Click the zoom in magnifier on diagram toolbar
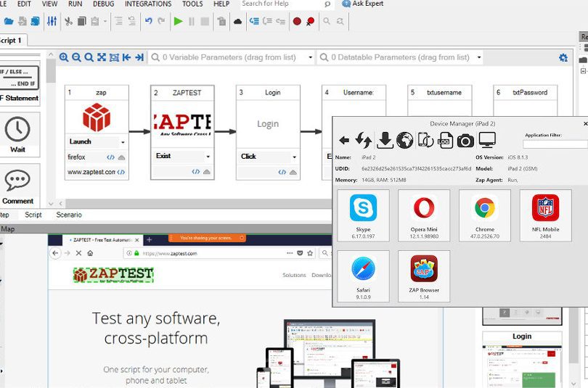The height and width of the screenshot is (388, 588). pyautogui.click(x=64, y=57)
